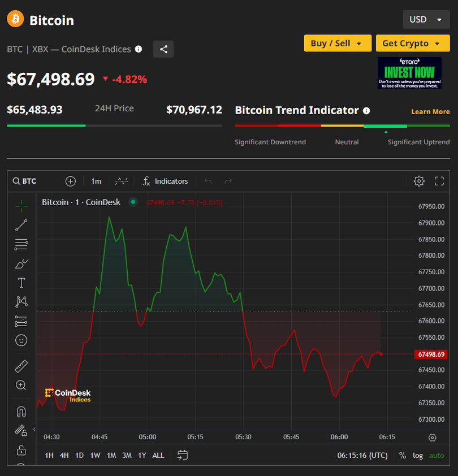Toggle magnet mode on chart
Image resolution: width=458 pixels, height=476 pixels.
21,411
